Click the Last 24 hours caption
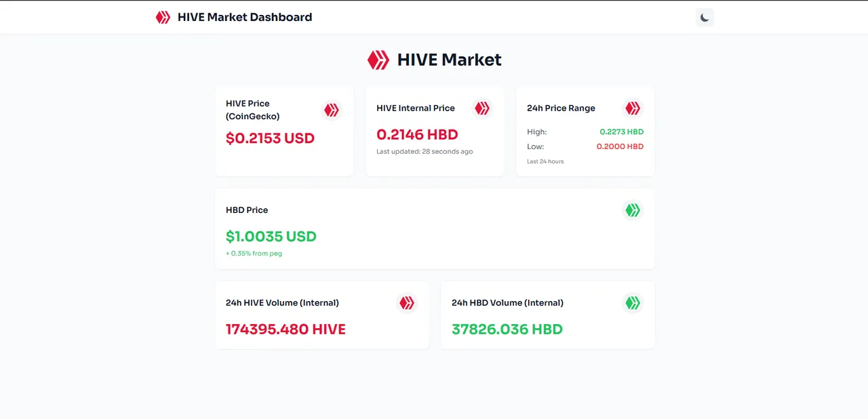The height and width of the screenshot is (419, 868). [x=545, y=161]
